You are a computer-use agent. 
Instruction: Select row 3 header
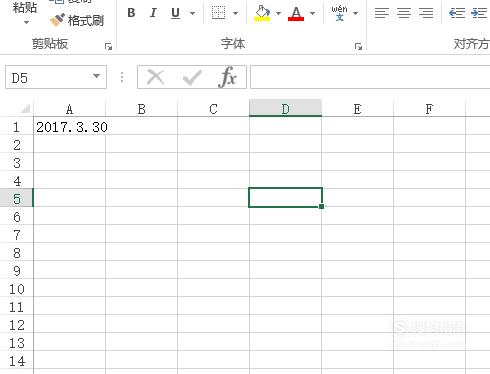(16, 163)
